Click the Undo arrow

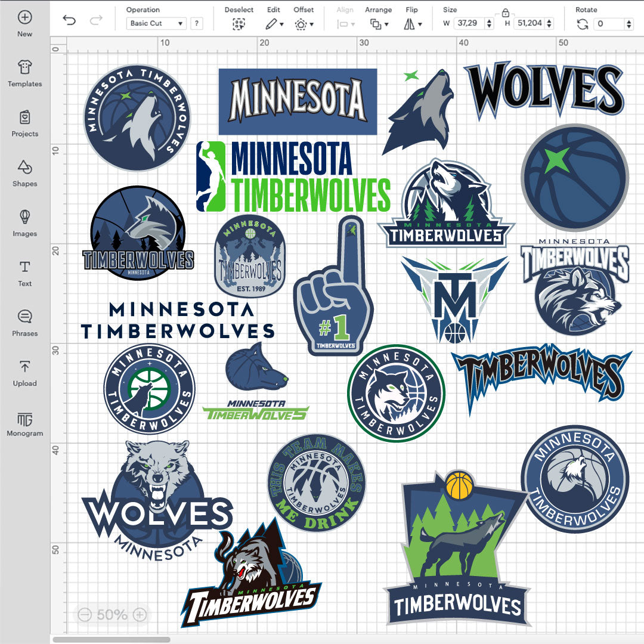(69, 21)
